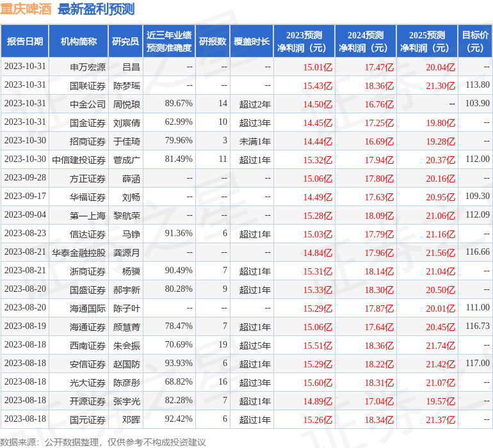
Task: Select institution name 申万宏源
Action: 88,67
